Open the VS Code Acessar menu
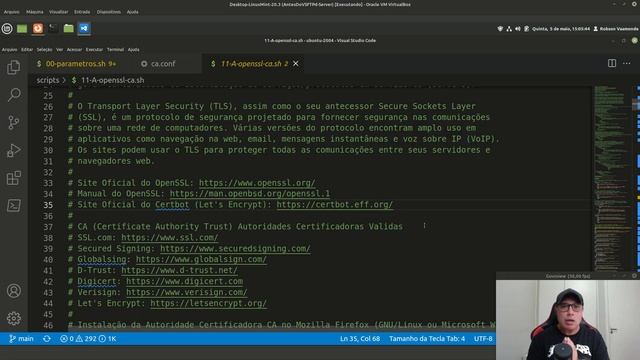The width and height of the screenshot is (640, 360). (74, 49)
